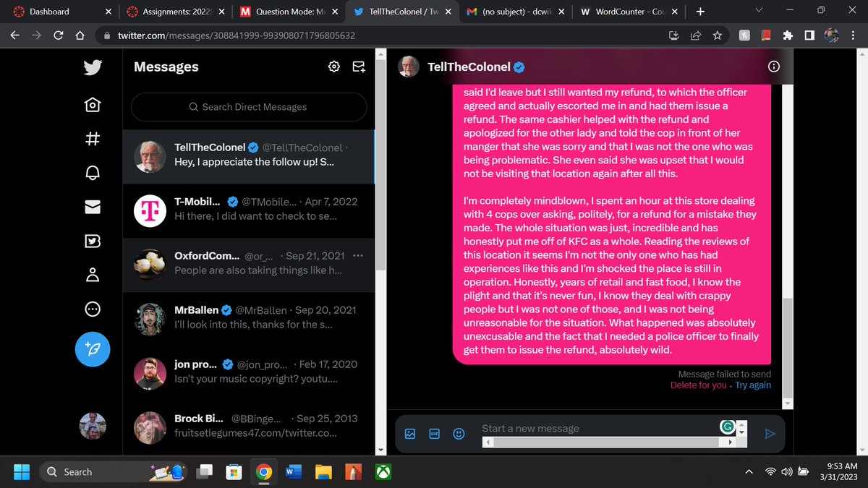Screen dimensions: 868x488
Task: Open the Notifications bell icon
Action: pos(92,173)
